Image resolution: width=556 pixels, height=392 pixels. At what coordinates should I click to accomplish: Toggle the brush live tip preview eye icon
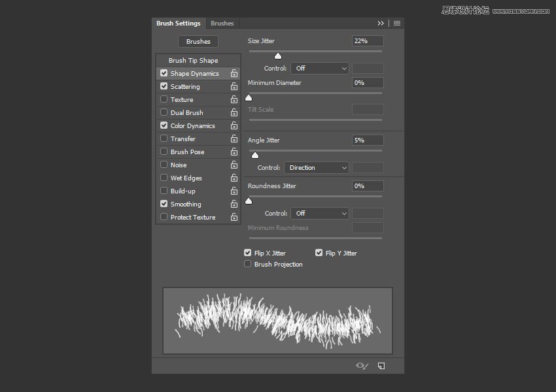click(360, 366)
